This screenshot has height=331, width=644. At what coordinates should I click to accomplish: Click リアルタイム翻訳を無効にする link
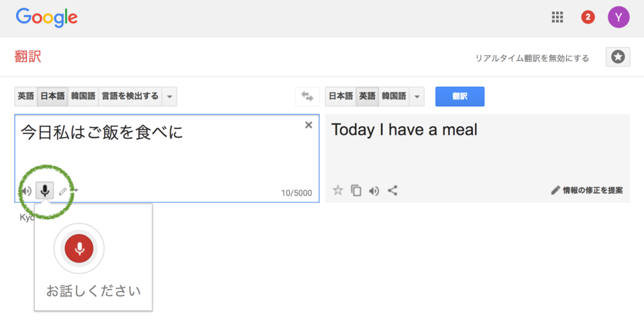coord(532,58)
